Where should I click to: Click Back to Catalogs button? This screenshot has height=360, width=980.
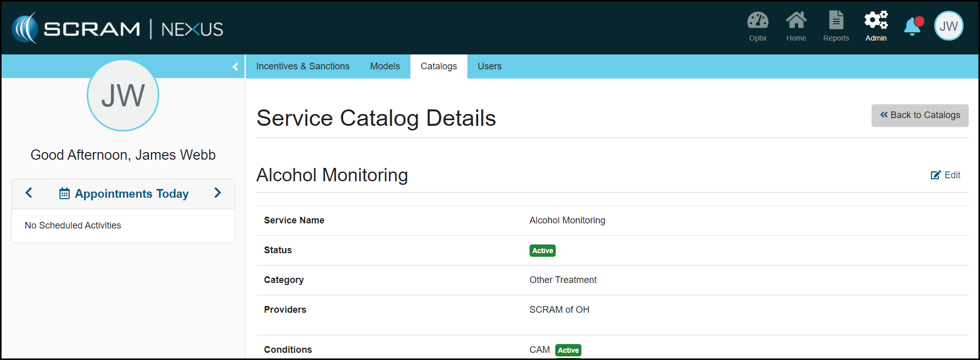(x=919, y=116)
